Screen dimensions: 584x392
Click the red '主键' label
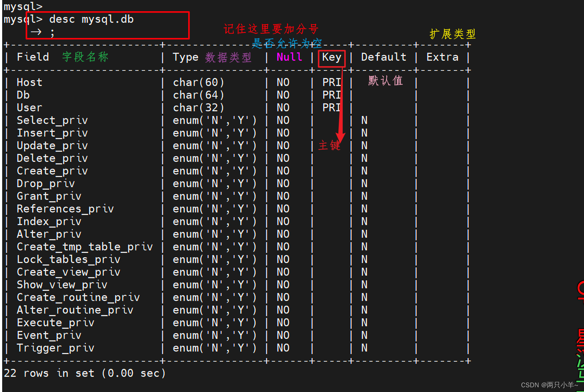pyautogui.click(x=329, y=145)
